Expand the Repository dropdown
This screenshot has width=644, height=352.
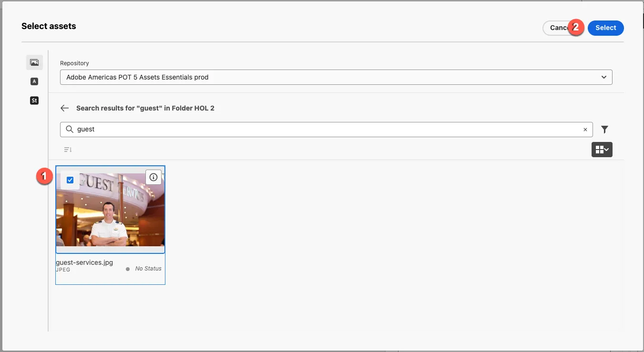click(x=336, y=77)
